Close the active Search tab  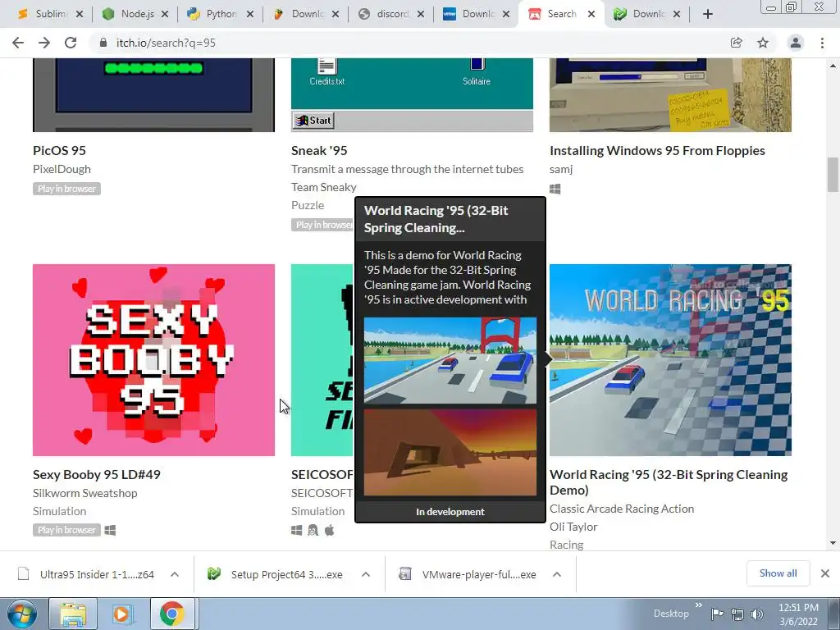(x=591, y=14)
